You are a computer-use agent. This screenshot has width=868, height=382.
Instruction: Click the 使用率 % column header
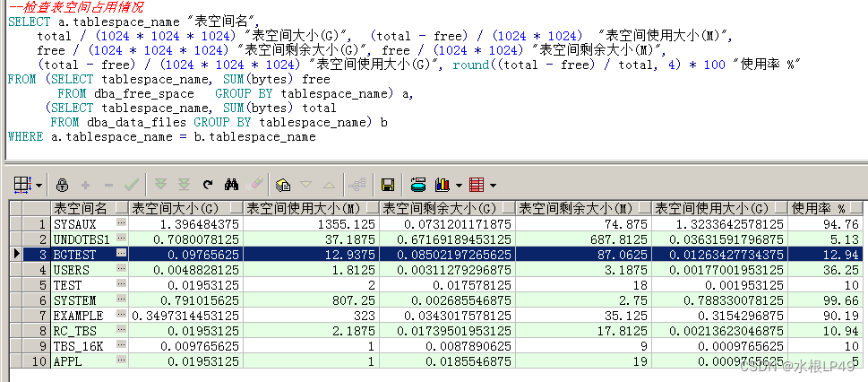coord(825,208)
